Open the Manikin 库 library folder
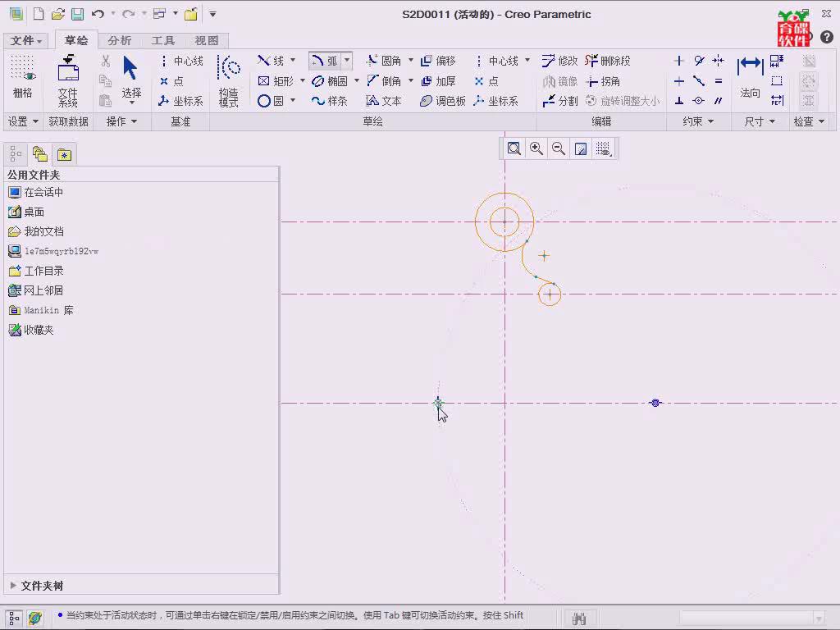This screenshot has width=840, height=630. pyautogui.click(x=41, y=310)
